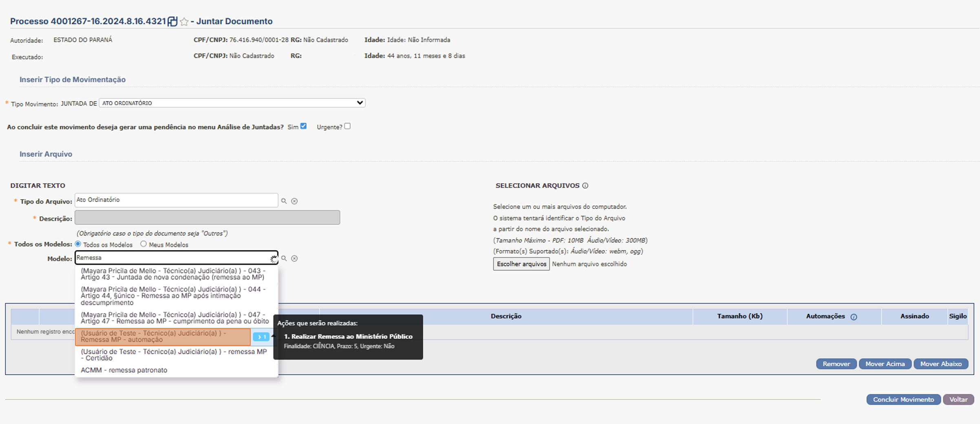Focus the Tipo do Arquivo input
The width and height of the screenshot is (980, 424).
coord(176,200)
